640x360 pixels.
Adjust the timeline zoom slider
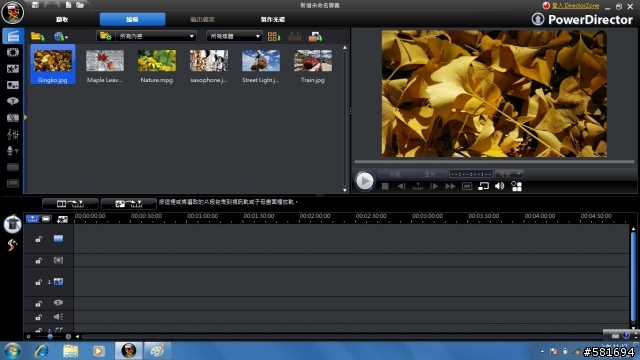pos(49,337)
